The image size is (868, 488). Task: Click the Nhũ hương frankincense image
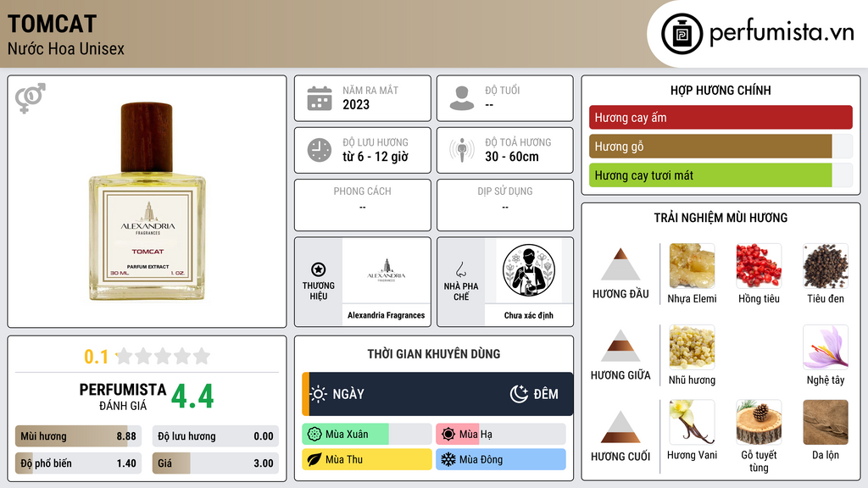pos(692,347)
